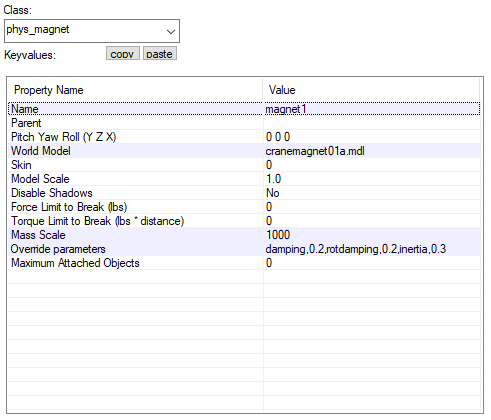Select Maximum Attached Objects row
Viewport: 491px width, 420px height.
[x=244, y=263]
